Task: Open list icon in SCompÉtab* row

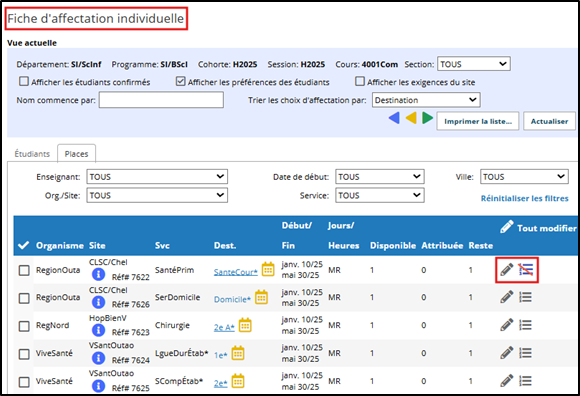Action: 525,380
